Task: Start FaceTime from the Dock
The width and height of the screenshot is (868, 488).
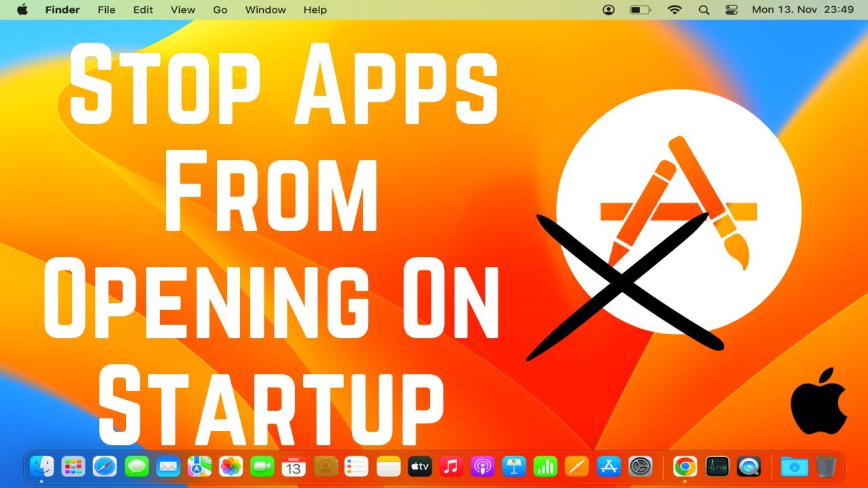Action: coord(262,466)
